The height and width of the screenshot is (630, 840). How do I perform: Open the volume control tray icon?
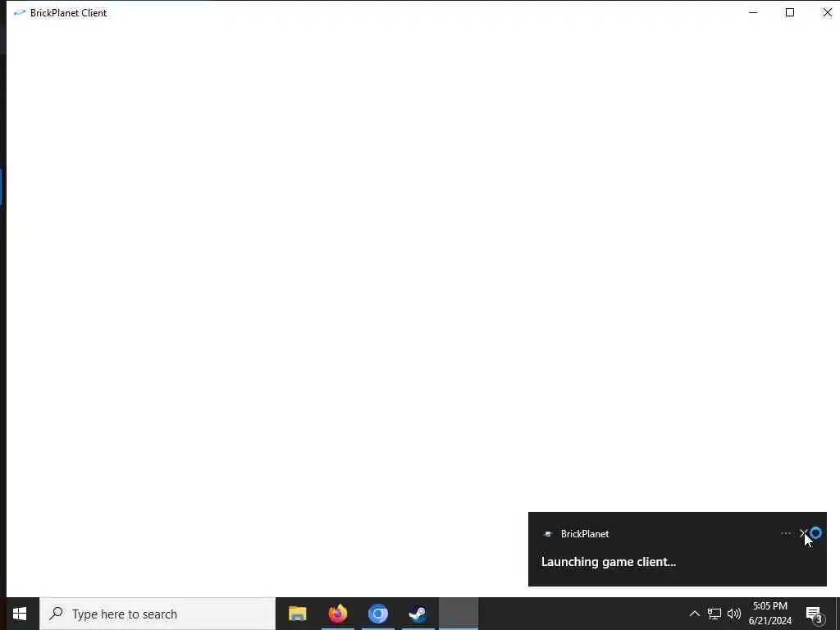[734, 614]
